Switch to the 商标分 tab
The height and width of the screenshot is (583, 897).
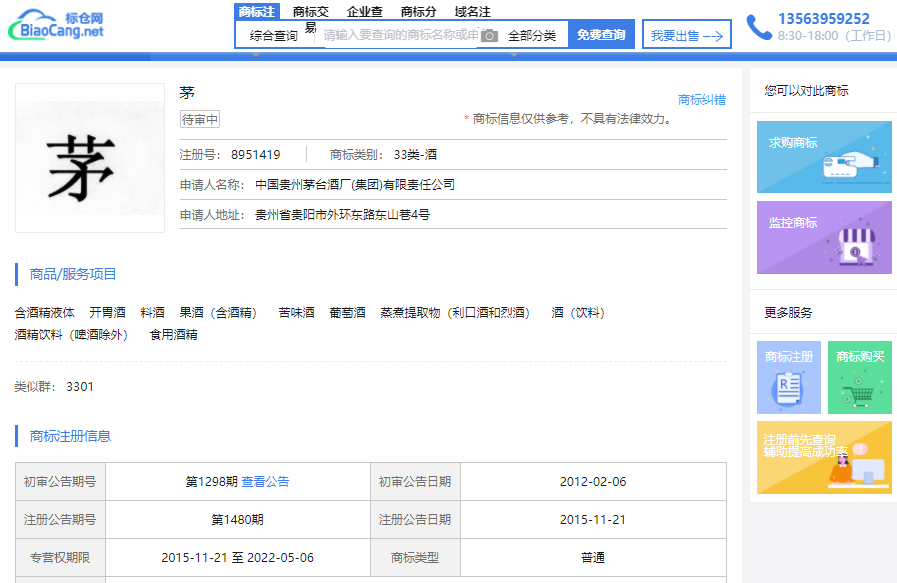click(x=418, y=11)
